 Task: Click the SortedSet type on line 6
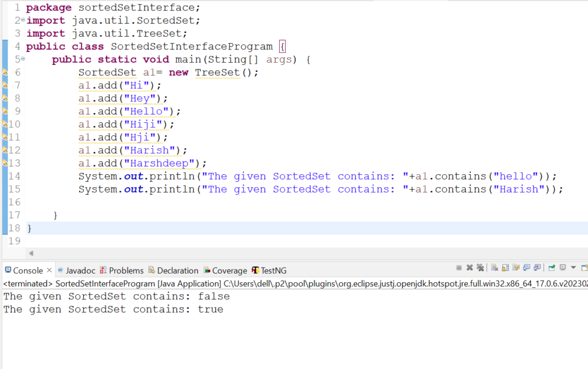tap(107, 72)
